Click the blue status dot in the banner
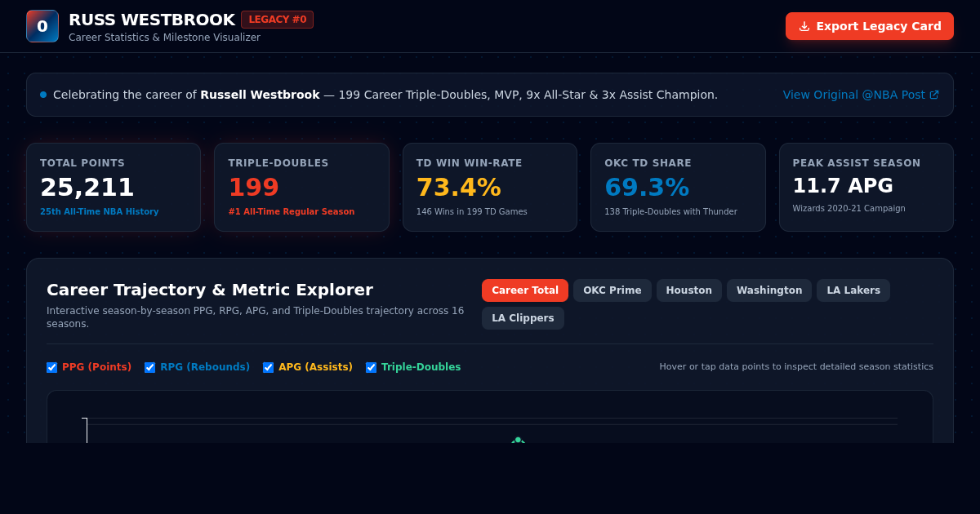Viewport: 980px width, 514px height. click(43, 95)
